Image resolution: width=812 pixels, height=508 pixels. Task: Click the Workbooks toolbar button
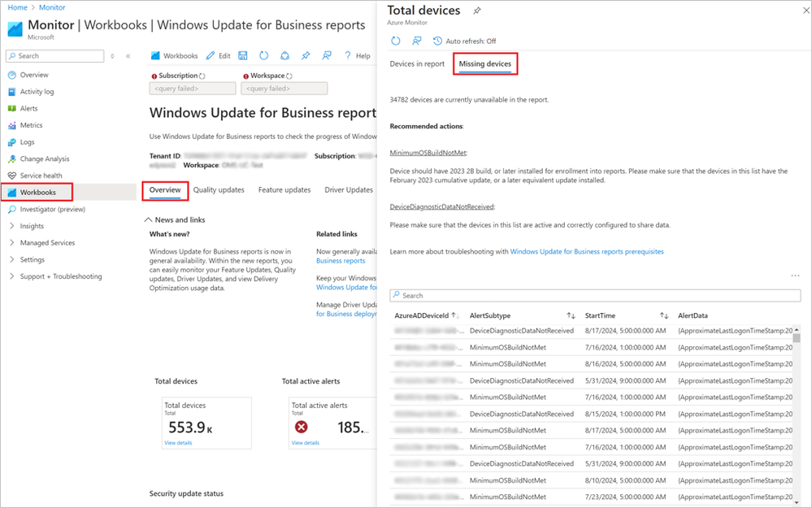174,56
